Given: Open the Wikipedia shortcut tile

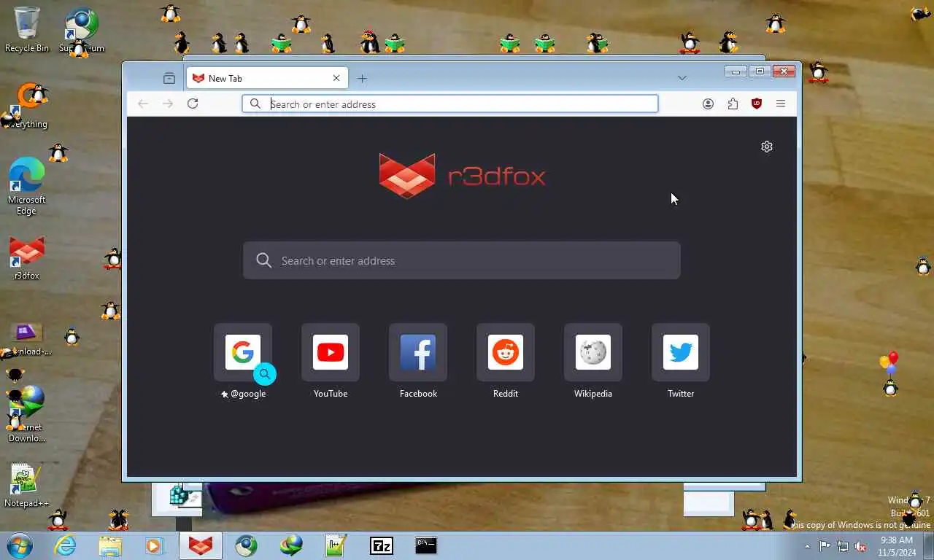Looking at the screenshot, I should point(593,352).
